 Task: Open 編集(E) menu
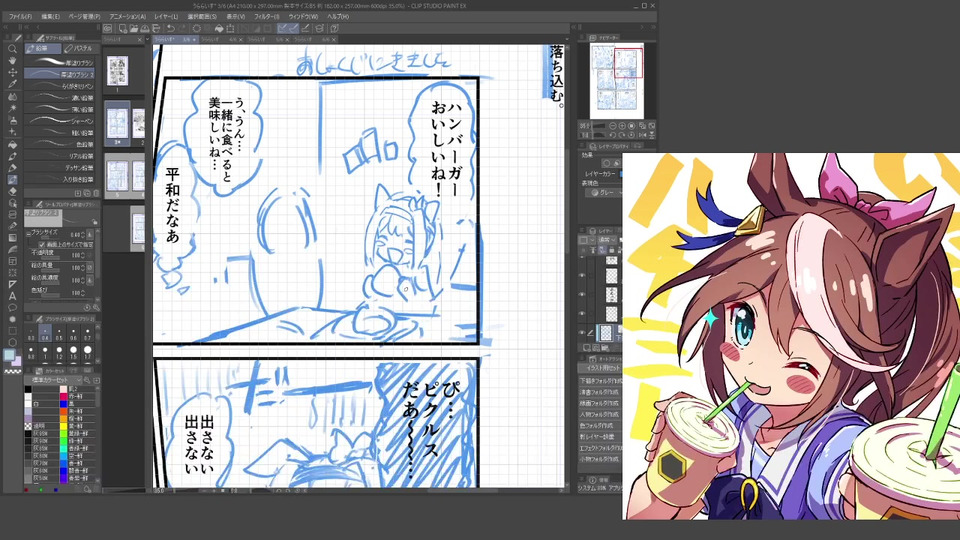coord(50,17)
